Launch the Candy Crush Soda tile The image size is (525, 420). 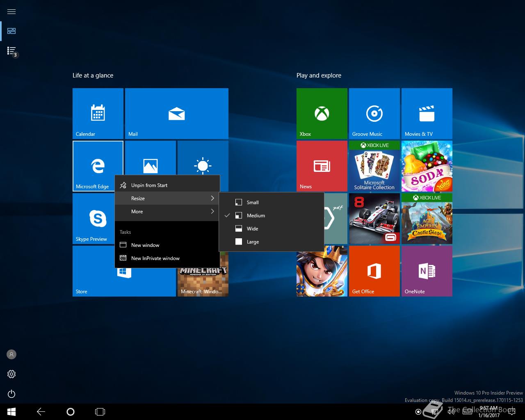tap(427, 166)
